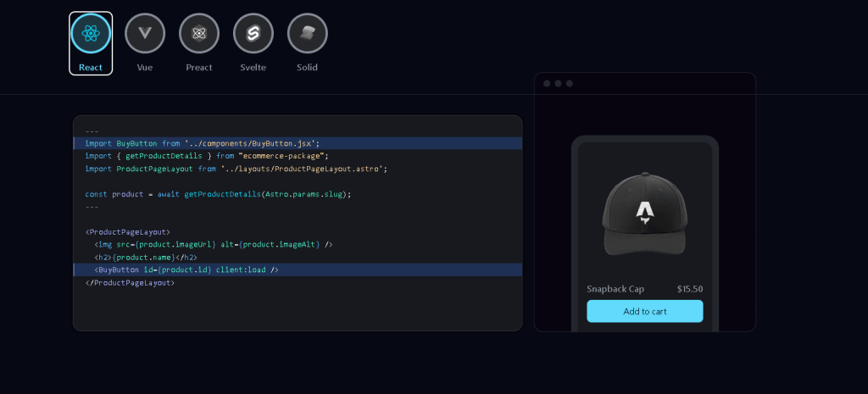The image size is (868, 394).
Task: Select the Vue framework icon
Action: pos(145,33)
